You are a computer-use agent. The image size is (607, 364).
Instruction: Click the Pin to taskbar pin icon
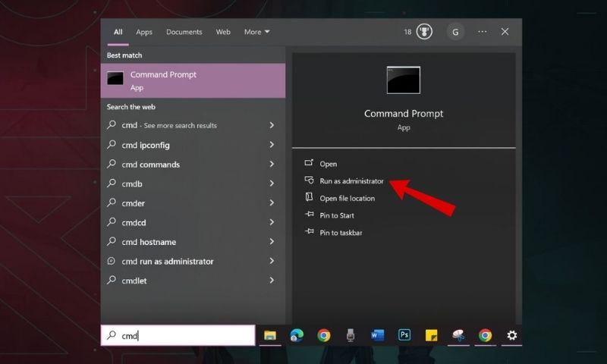(x=309, y=231)
